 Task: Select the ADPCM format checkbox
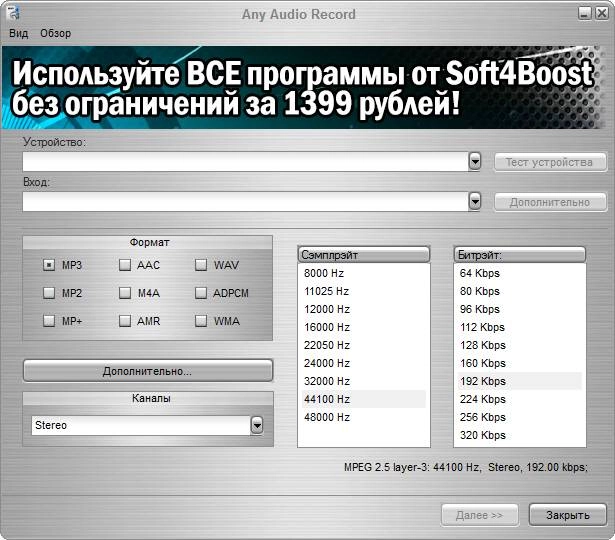[x=201, y=293]
